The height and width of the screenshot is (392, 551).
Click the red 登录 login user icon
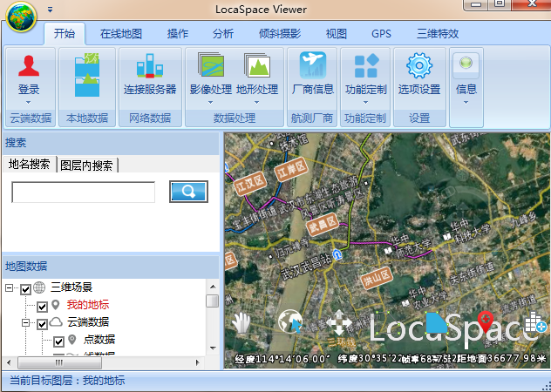(29, 65)
